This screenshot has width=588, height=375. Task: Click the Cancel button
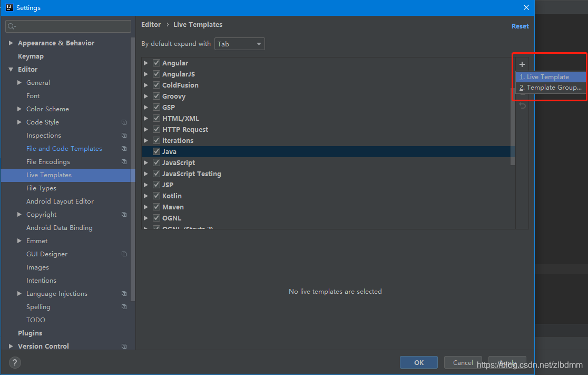click(x=463, y=363)
